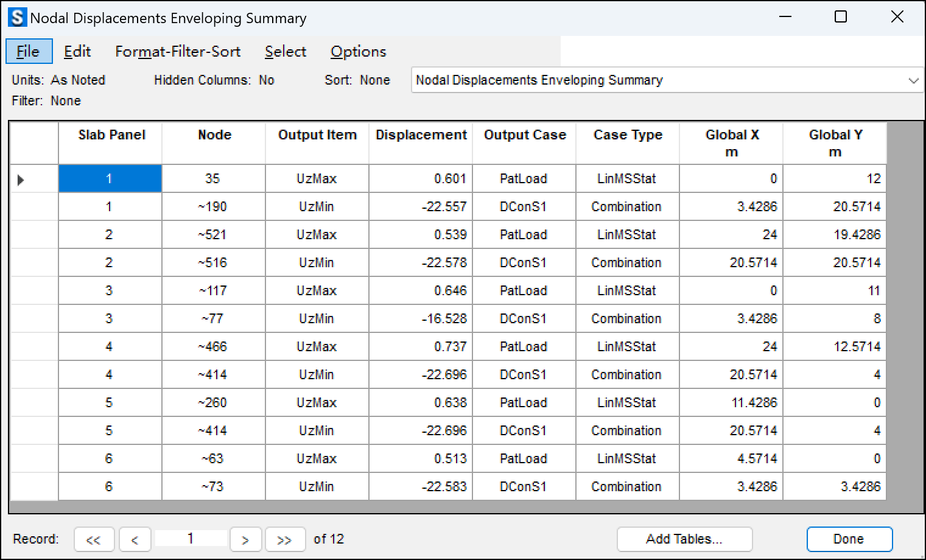The height and width of the screenshot is (560, 926).
Task: Click the SAFE app icon in title bar
Action: point(17,18)
